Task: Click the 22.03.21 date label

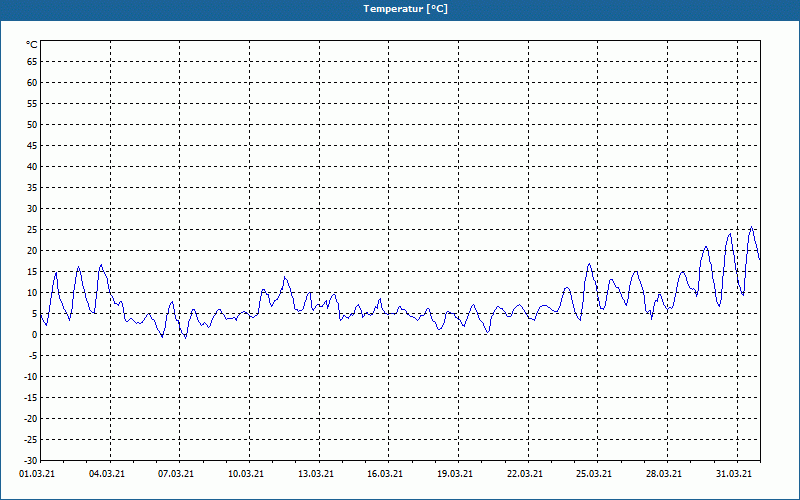Action: [525, 474]
